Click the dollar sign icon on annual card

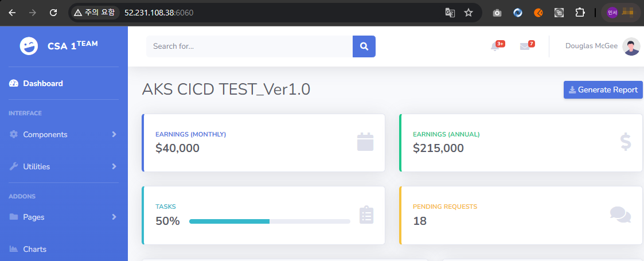(x=625, y=142)
